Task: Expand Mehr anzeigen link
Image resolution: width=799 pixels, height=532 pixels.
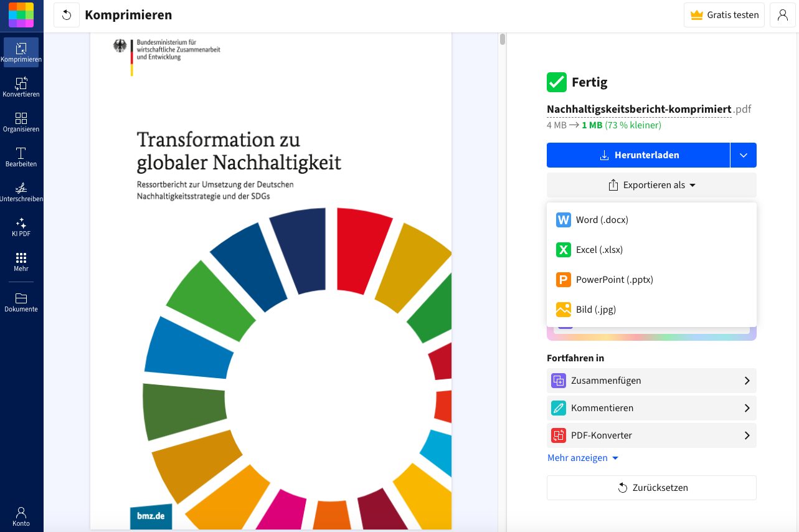Action: 583,458
